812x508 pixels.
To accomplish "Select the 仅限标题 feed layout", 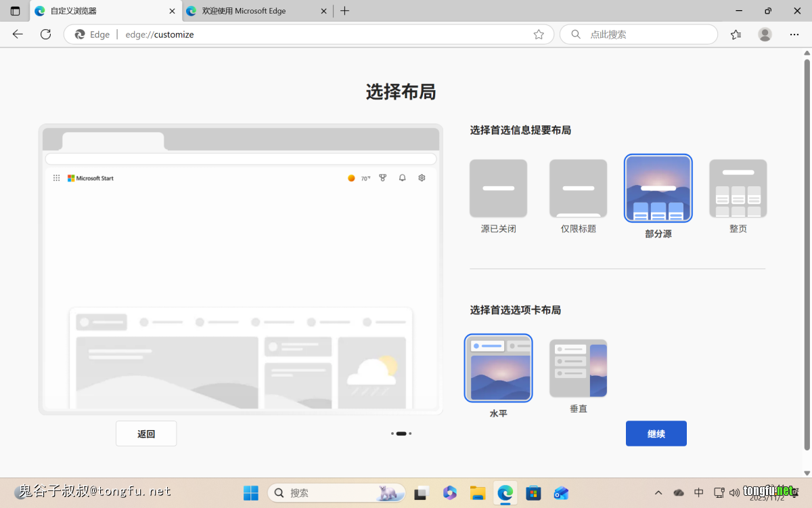I will pyautogui.click(x=578, y=189).
